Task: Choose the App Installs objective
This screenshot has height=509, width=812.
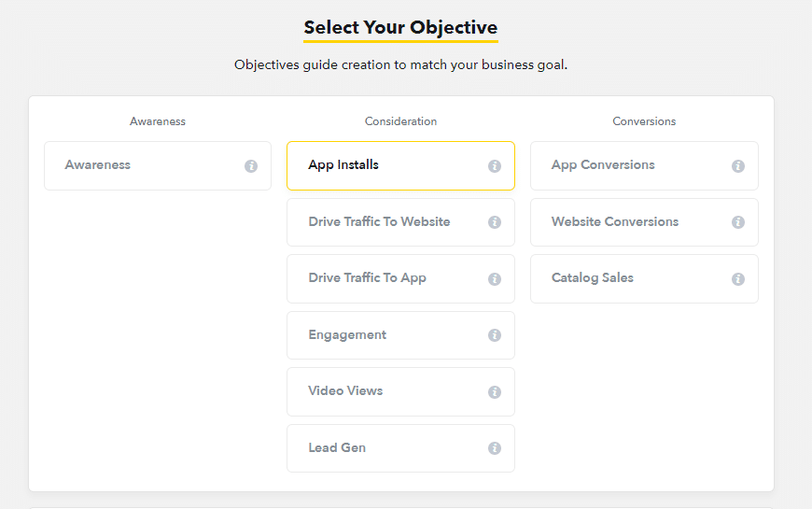Action: coord(400,166)
